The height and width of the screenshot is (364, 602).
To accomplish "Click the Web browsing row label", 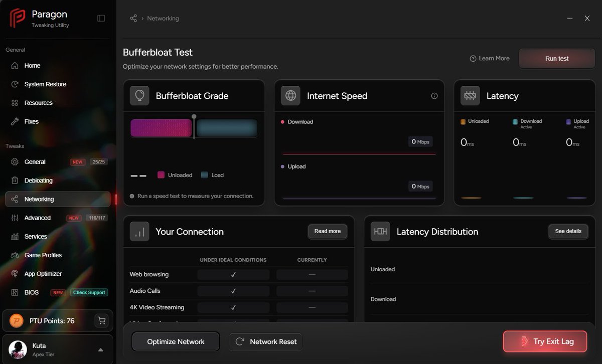I will pos(149,274).
